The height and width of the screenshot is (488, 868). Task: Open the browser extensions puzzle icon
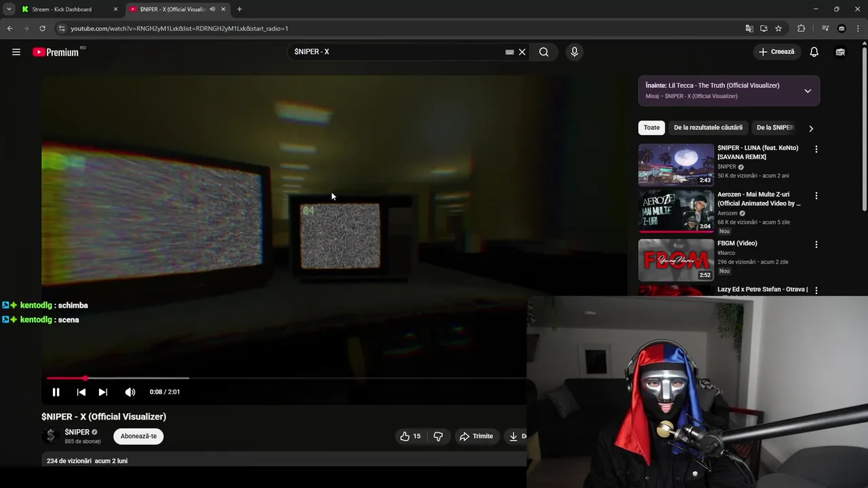pyautogui.click(x=801, y=28)
